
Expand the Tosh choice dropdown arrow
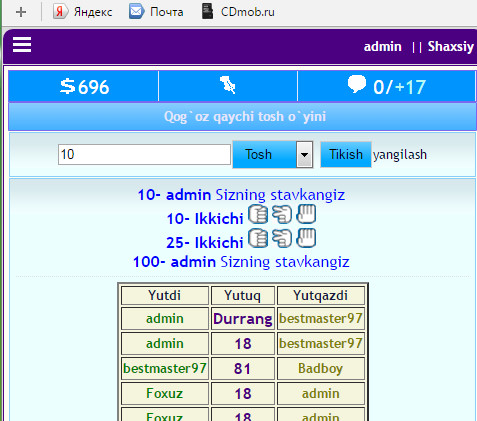[304, 154]
